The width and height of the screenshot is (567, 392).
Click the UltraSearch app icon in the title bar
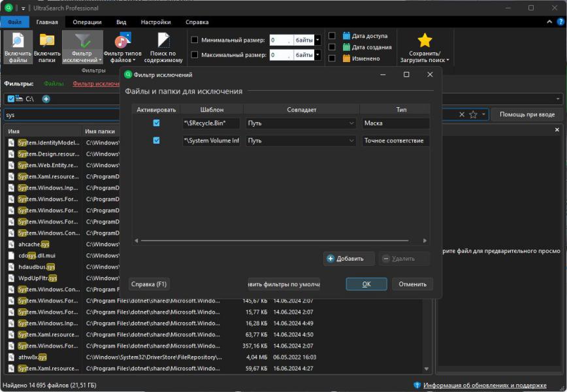click(8, 8)
